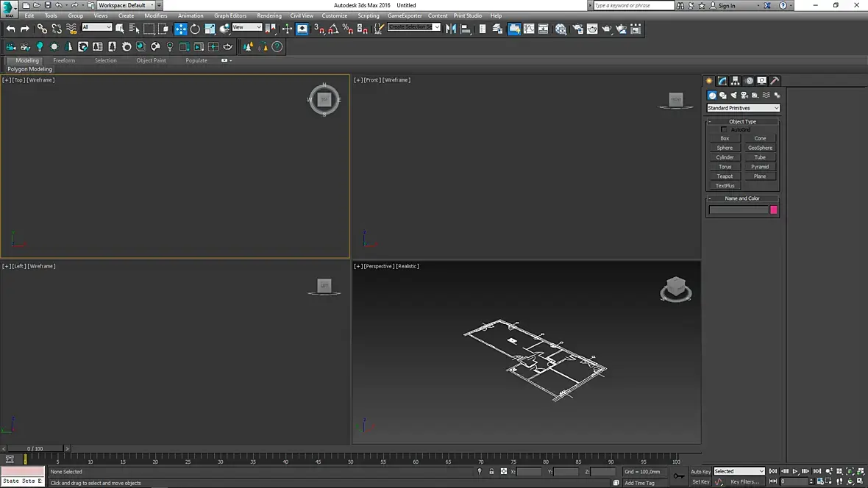
Task: Enable the AutoGrid checkbox
Action: [x=724, y=129]
